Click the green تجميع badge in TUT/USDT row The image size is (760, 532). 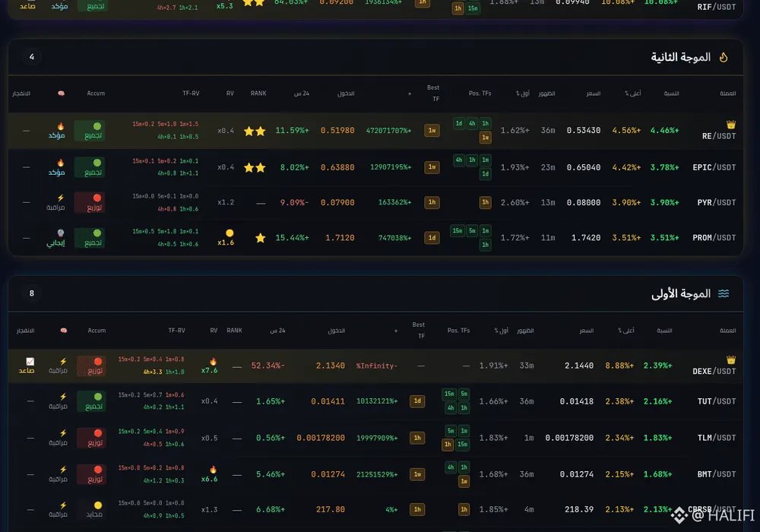[x=93, y=402]
